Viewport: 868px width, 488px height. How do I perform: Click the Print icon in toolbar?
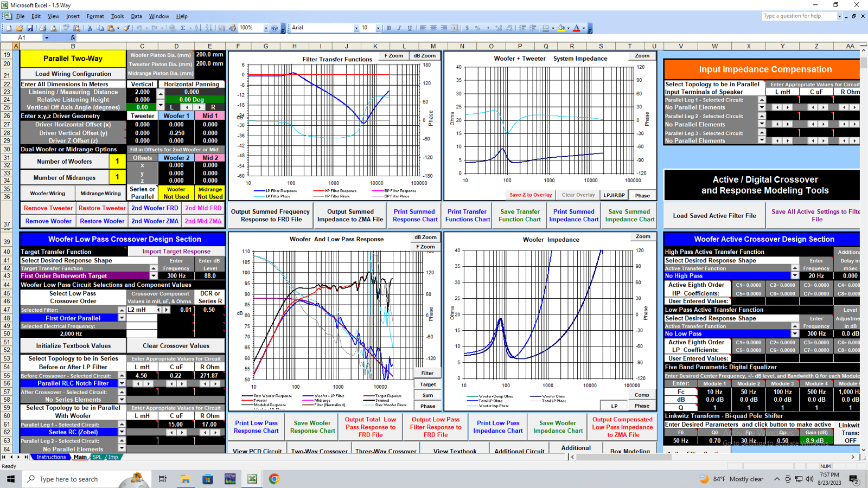coord(42,28)
